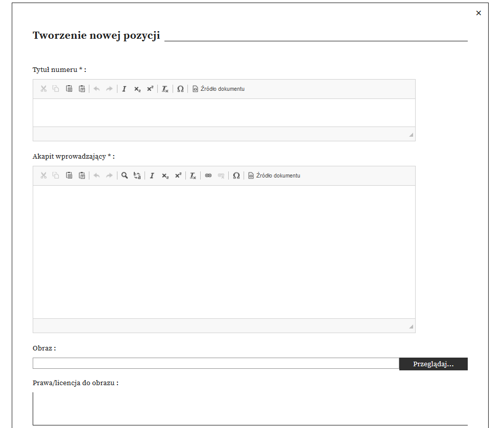Image resolution: width=504 pixels, height=428 pixels.
Task: Switch Tytuł numeru editor to Źródło dokumentu
Action: (x=219, y=89)
